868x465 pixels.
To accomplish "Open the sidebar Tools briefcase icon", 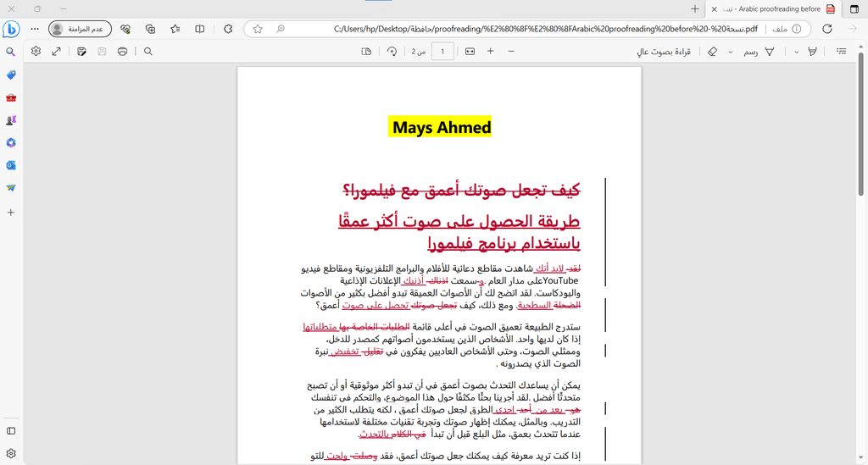I will (x=10, y=97).
